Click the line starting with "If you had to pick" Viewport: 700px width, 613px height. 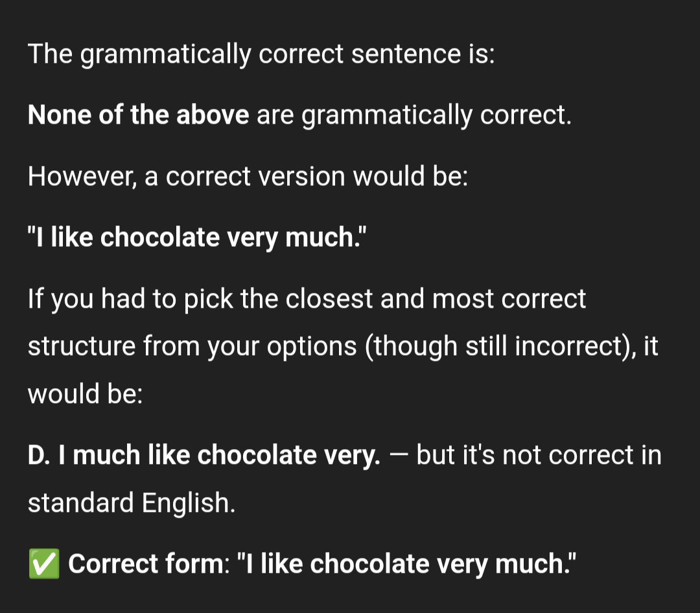[x=307, y=299]
